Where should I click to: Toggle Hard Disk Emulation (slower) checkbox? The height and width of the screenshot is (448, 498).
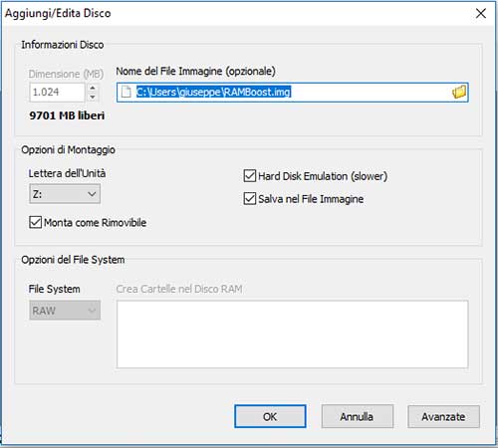250,176
